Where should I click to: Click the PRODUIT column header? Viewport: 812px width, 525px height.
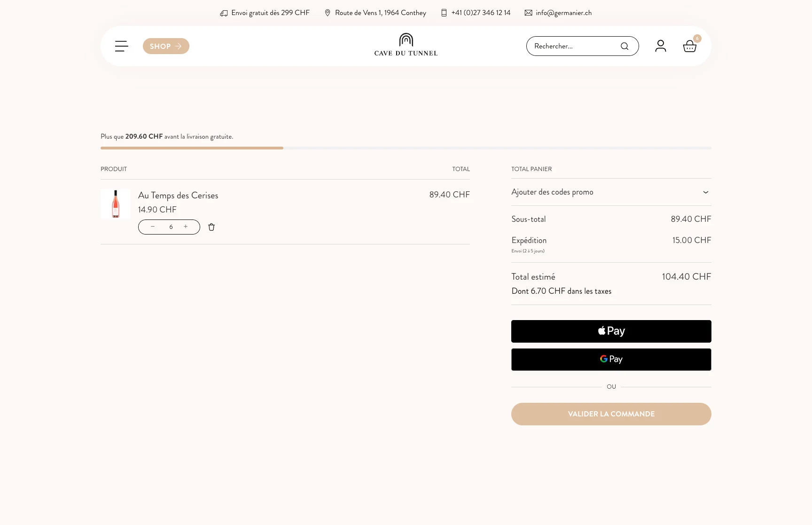pyautogui.click(x=114, y=169)
